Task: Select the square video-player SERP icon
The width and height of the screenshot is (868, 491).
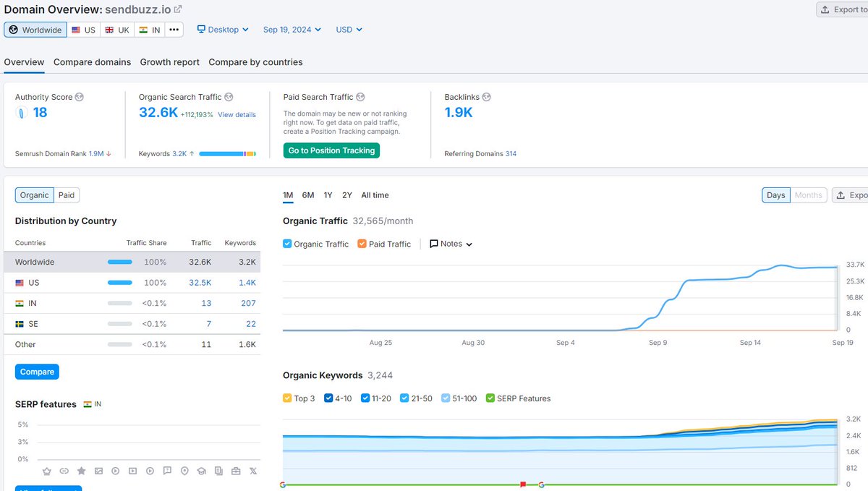Action: click(x=133, y=471)
